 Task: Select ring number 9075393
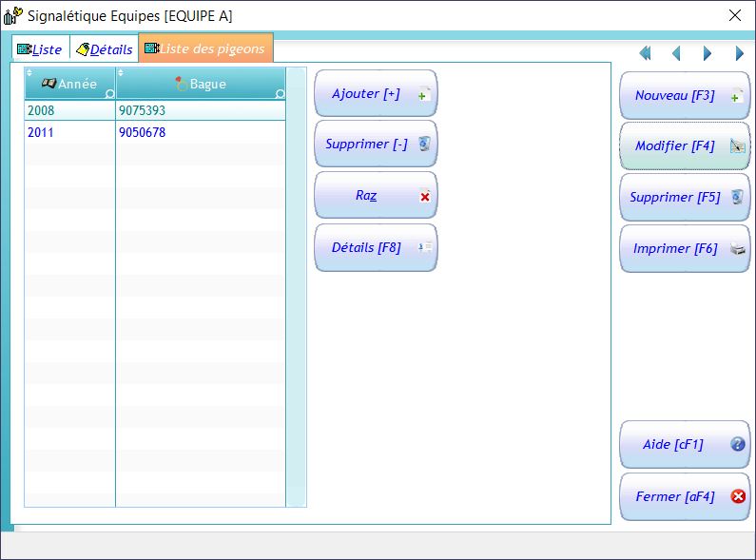(201, 110)
